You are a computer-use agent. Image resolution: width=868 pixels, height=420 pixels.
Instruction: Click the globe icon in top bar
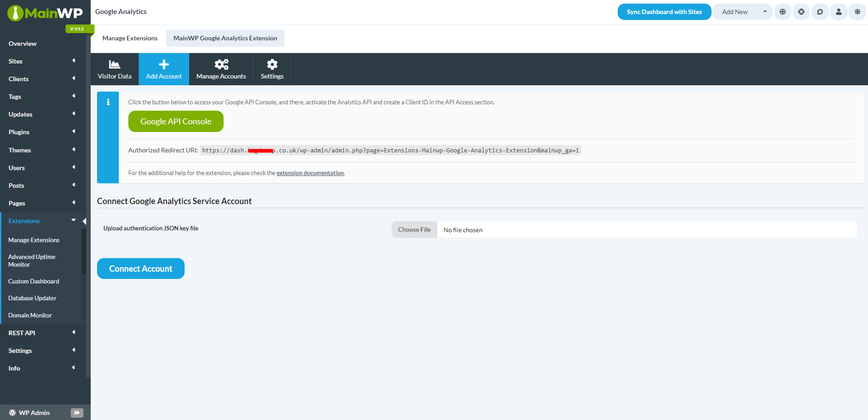pos(783,12)
